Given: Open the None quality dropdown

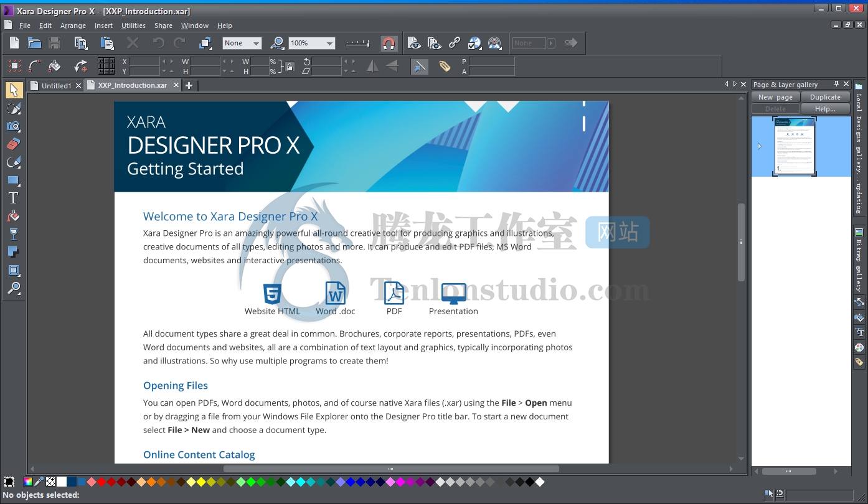Looking at the screenshot, I should (x=242, y=43).
